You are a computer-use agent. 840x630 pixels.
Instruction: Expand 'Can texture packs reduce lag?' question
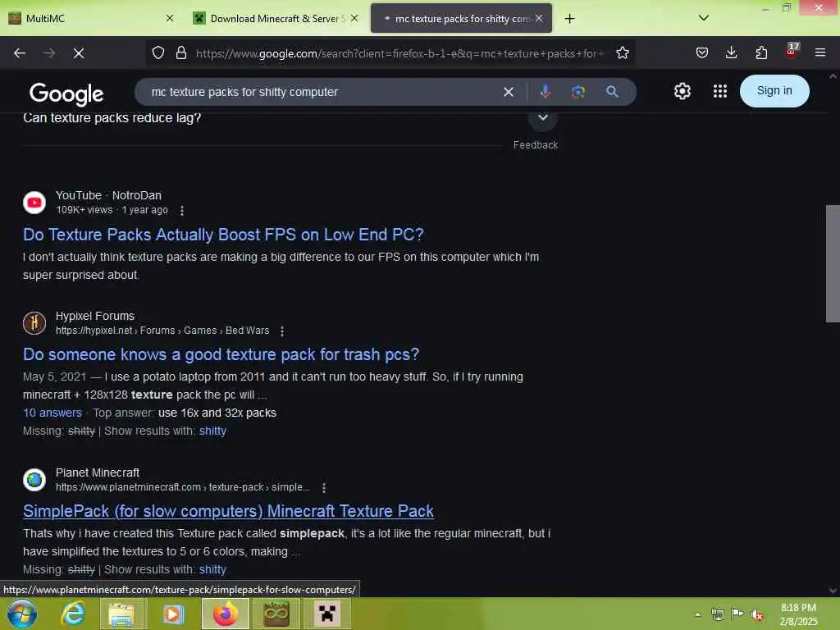click(543, 117)
